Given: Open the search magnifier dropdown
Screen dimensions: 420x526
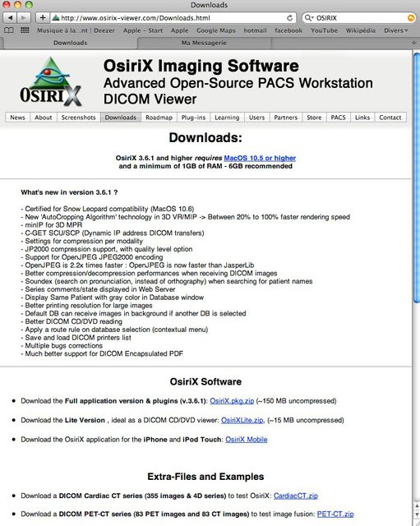Looking at the screenshot, I should (308, 18).
